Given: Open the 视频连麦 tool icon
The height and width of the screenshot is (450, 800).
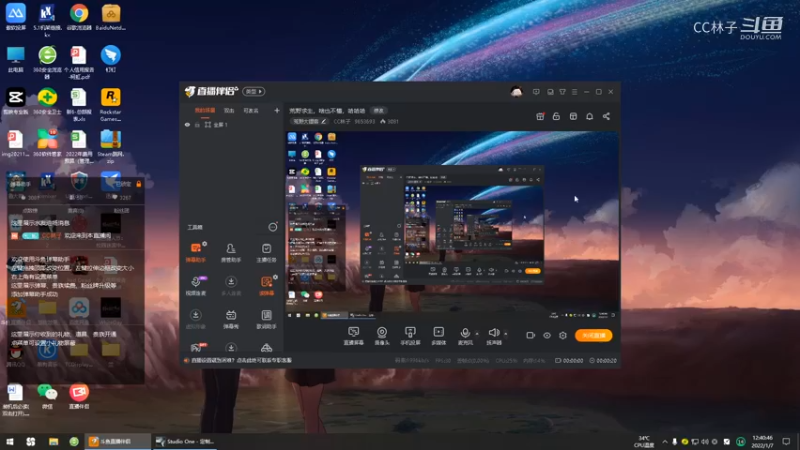Looking at the screenshot, I should (196, 286).
